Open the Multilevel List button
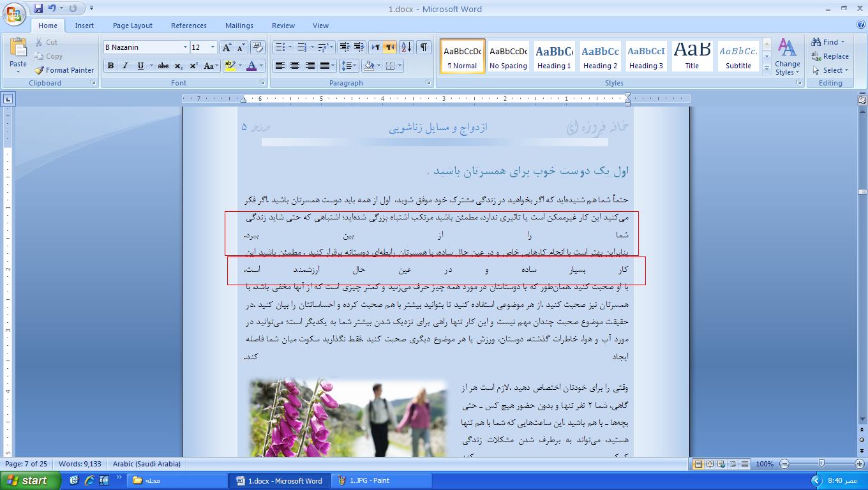The width and height of the screenshot is (868, 490). (x=324, y=47)
